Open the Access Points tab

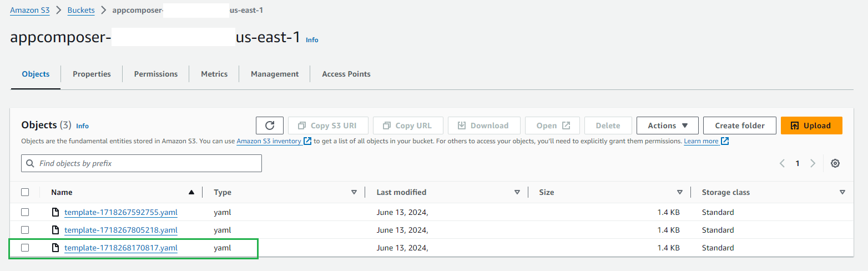tap(346, 74)
